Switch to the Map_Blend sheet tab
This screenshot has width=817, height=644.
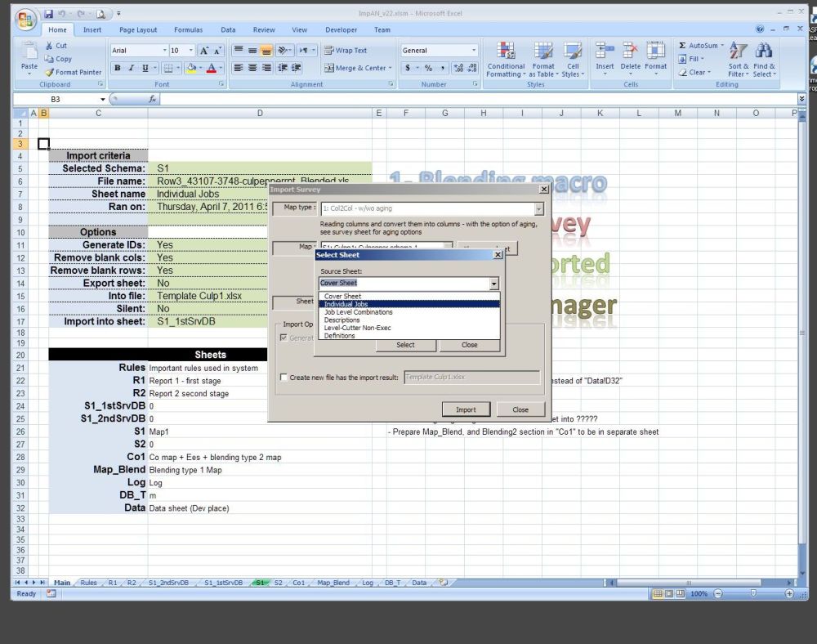(x=333, y=583)
